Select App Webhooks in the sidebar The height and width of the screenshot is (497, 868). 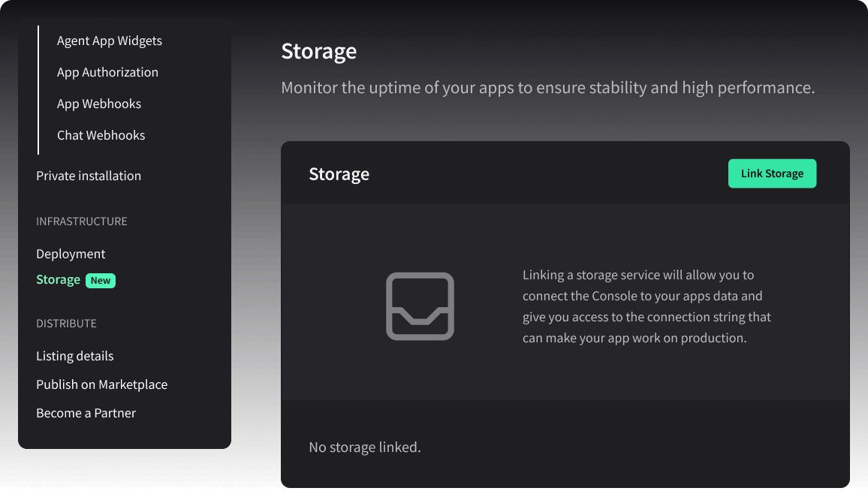(x=99, y=104)
